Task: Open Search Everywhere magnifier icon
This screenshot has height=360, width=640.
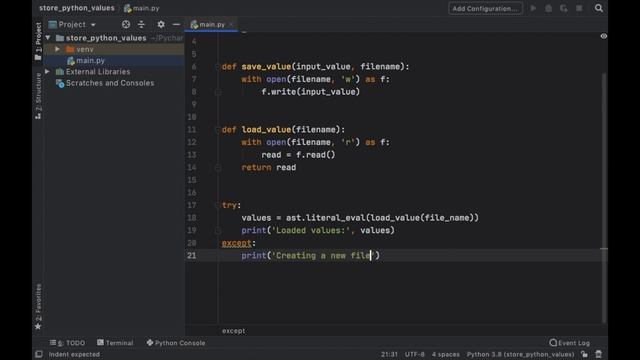Action: (x=599, y=8)
